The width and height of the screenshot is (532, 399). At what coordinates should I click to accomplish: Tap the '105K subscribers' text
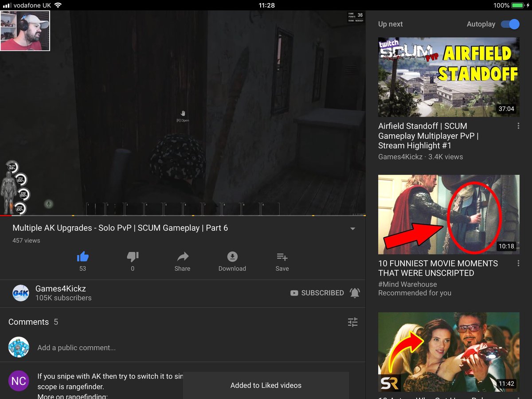click(63, 298)
